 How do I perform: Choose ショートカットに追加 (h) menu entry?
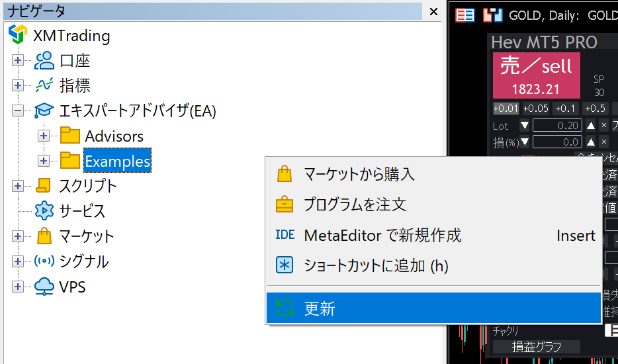(433, 265)
